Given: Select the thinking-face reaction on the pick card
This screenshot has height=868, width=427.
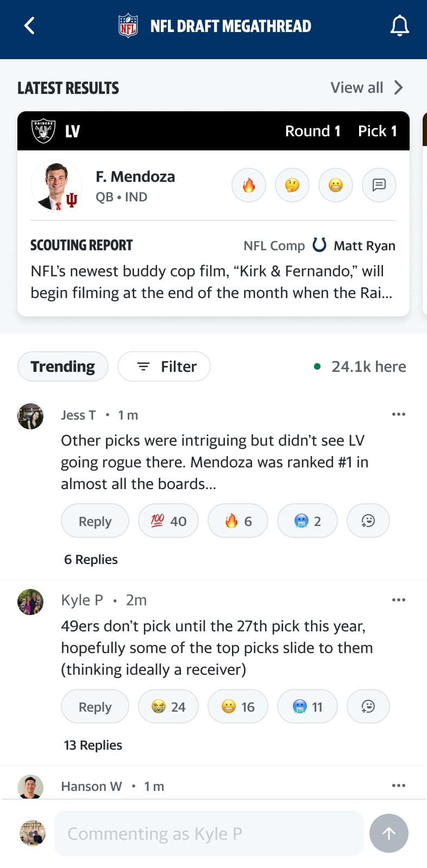Looking at the screenshot, I should click(292, 185).
